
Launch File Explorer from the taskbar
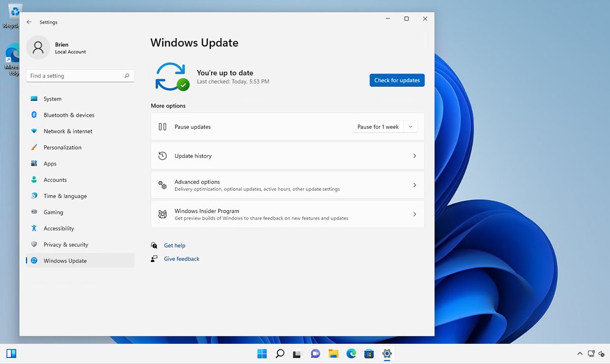(333, 353)
